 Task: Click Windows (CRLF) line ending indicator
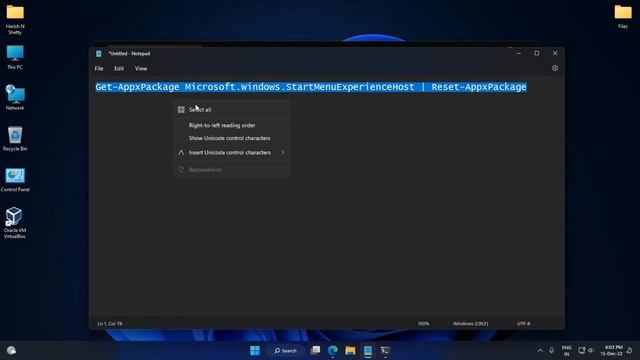[x=470, y=324]
